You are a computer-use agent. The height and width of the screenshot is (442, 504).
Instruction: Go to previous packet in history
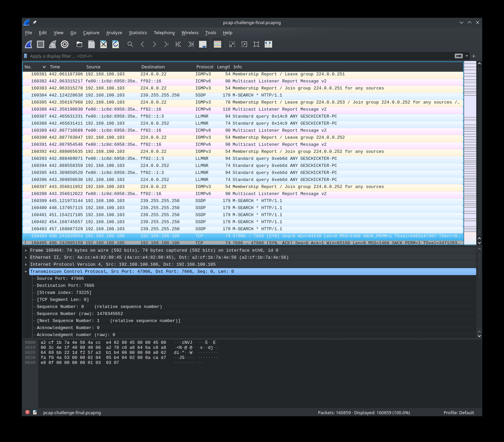click(142, 44)
